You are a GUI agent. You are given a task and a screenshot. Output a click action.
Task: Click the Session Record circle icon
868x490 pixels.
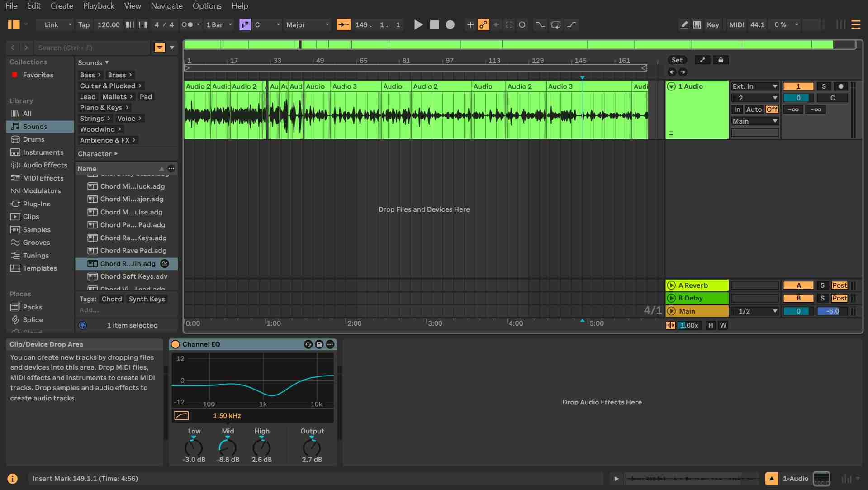coord(522,24)
